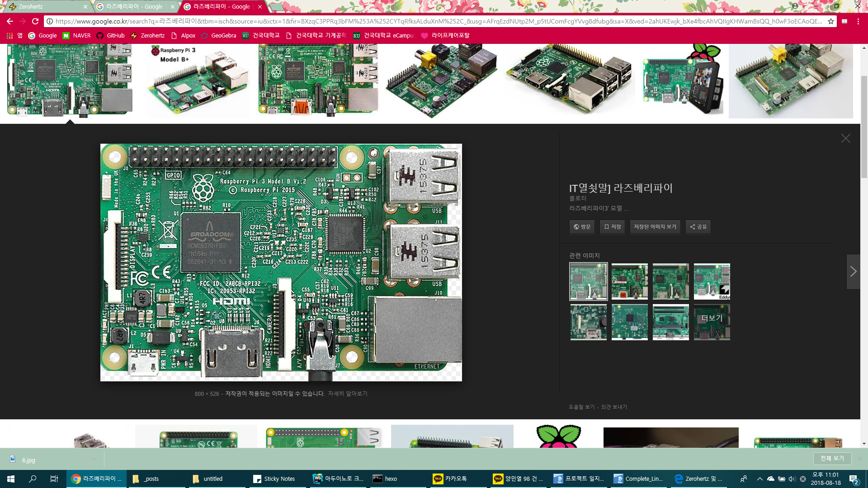The height and width of the screenshot is (488, 868).
Task: Open the IT열쇳말 라즈베리파이 title link
Action: pos(621,188)
